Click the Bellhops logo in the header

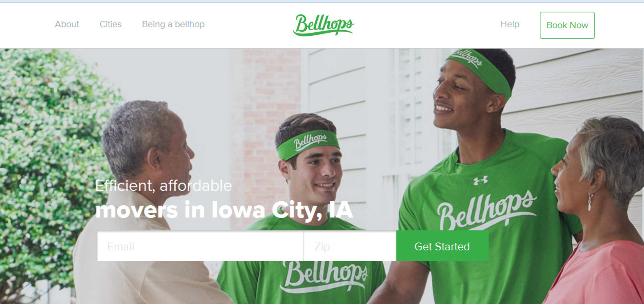coord(324,25)
